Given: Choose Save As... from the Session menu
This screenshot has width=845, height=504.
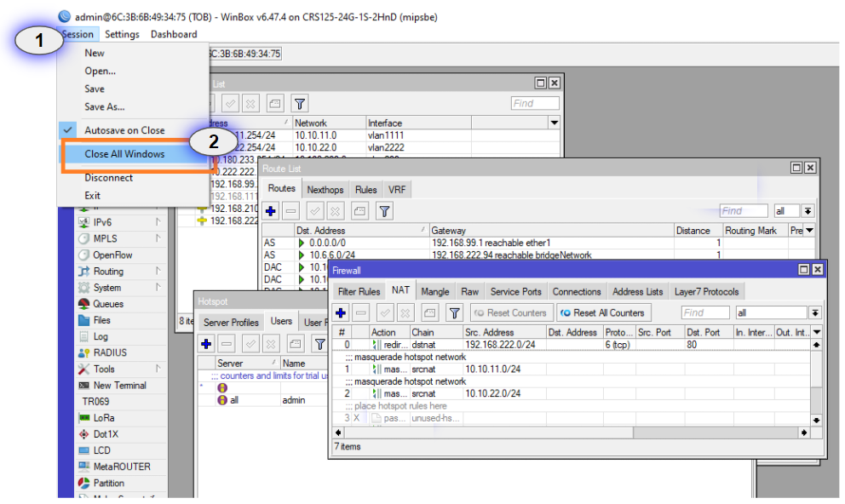Looking at the screenshot, I should [x=105, y=106].
